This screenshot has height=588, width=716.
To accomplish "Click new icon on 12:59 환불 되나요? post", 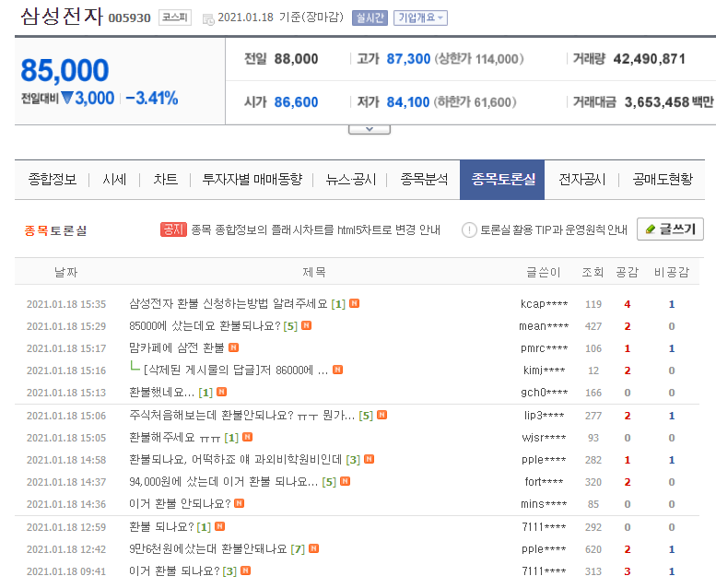I will click(x=219, y=526).
